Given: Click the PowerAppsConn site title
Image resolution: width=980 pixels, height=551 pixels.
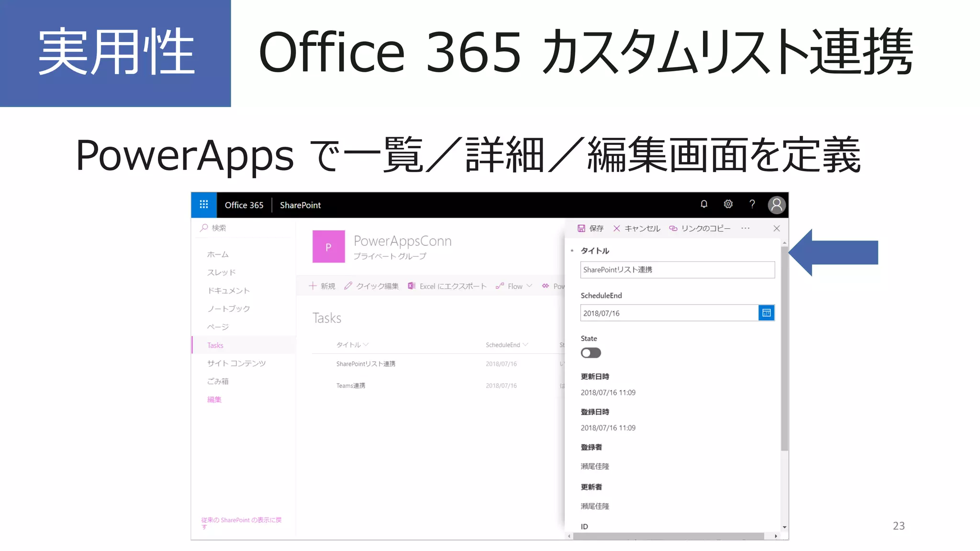Looking at the screenshot, I should click(402, 241).
